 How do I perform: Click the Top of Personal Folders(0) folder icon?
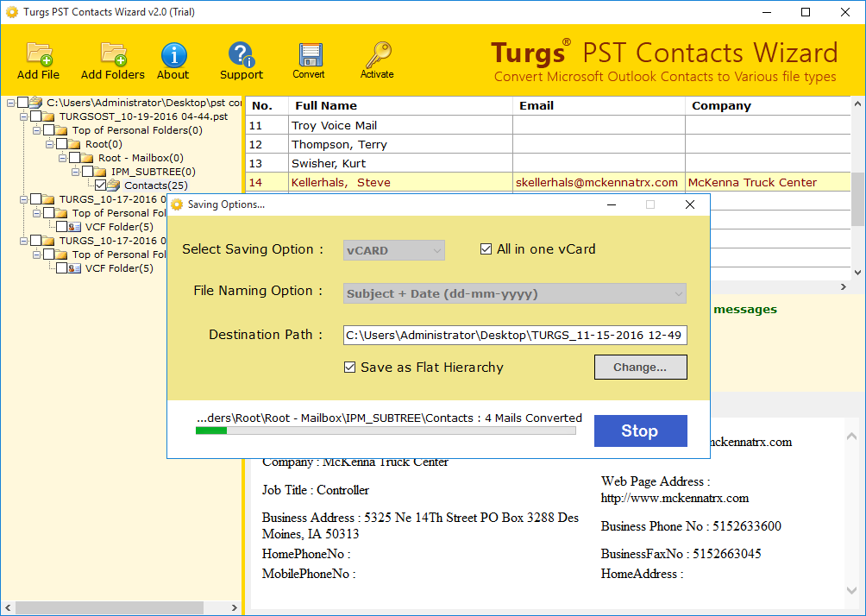tap(61, 130)
